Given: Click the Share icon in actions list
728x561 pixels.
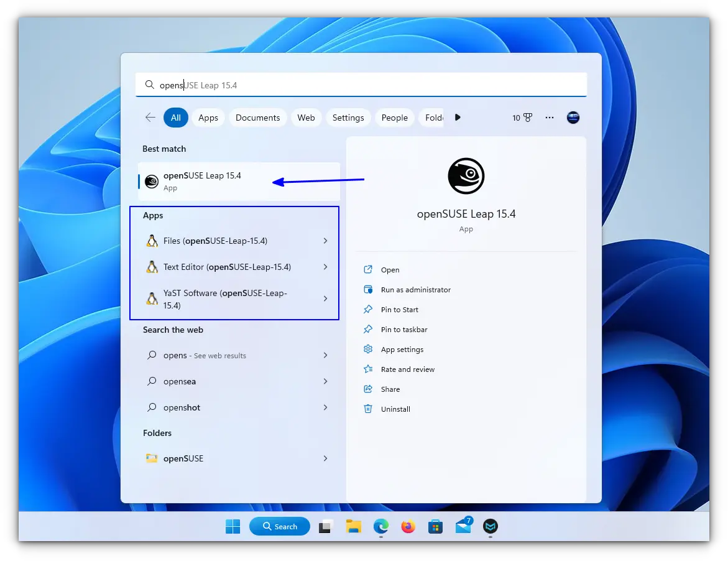Looking at the screenshot, I should click(367, 389).
